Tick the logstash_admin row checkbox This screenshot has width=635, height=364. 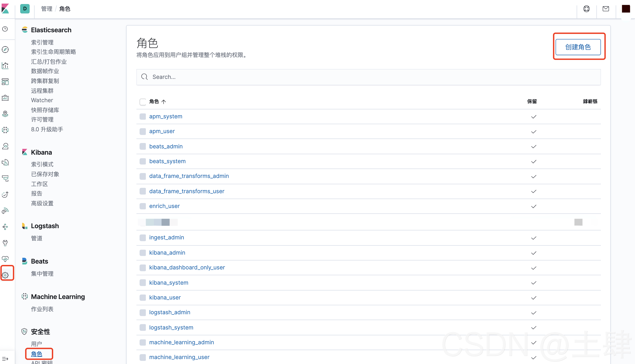[x=143, y=312]
